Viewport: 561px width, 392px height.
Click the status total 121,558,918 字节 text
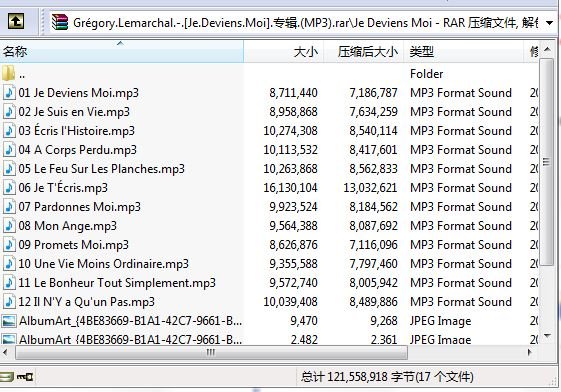[x=387, y=377]
